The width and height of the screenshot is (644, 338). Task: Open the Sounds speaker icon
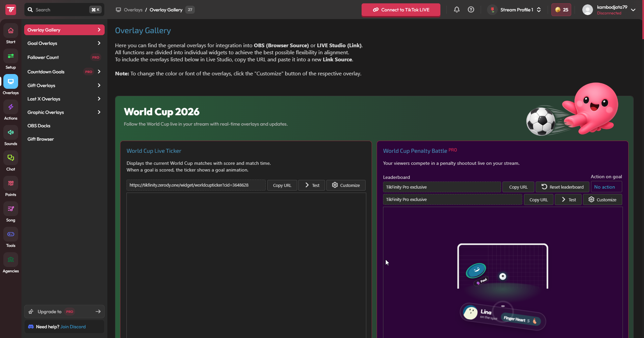pos(11,133)
